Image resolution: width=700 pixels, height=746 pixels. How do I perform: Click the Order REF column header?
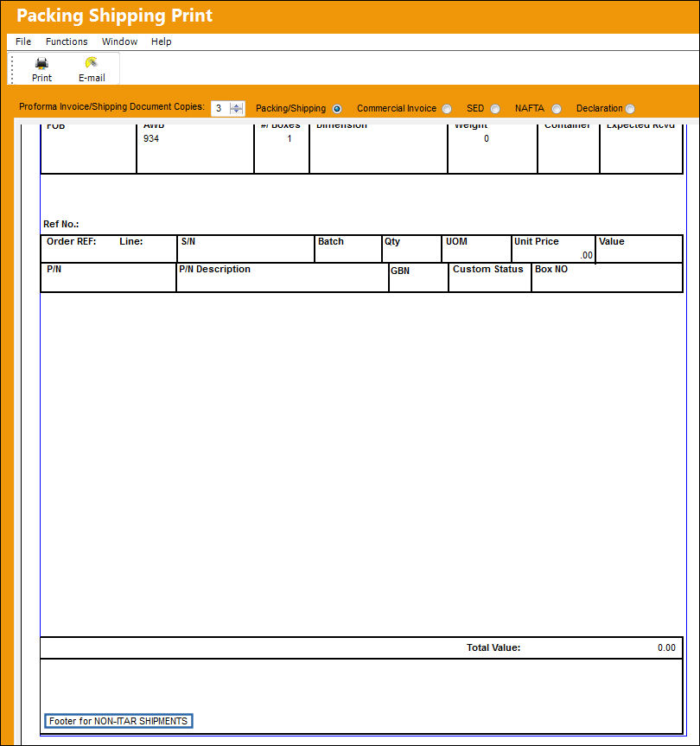(72, 241)
